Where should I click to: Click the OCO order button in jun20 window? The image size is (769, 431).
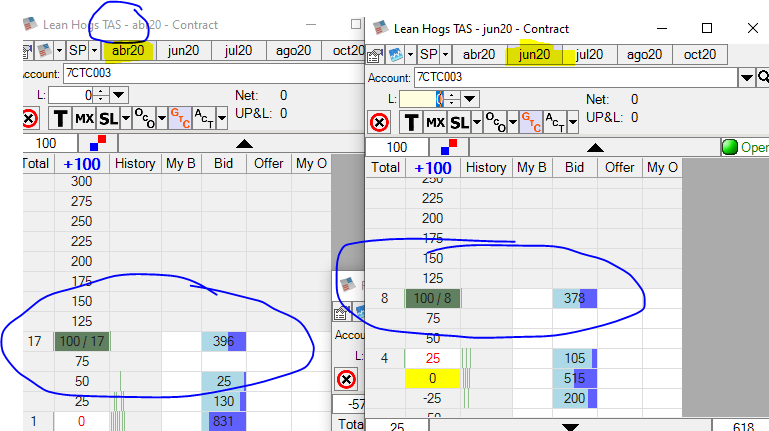pos(495,123)
